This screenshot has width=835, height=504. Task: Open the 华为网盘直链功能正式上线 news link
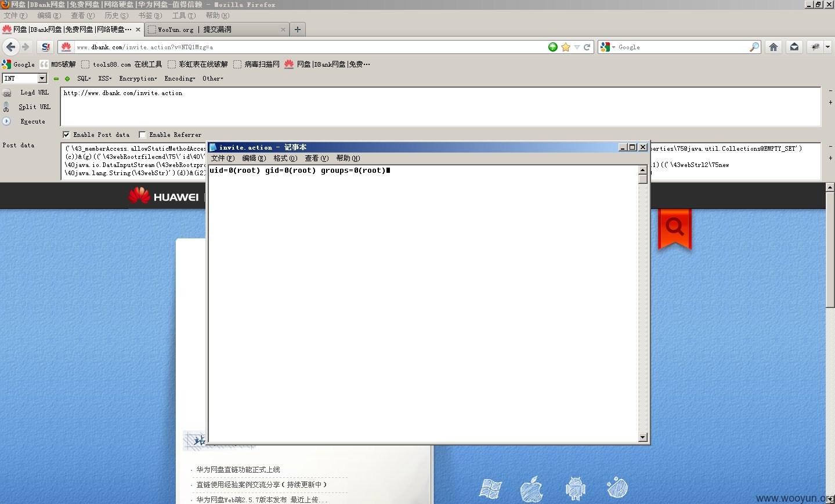[x=238, y=470]
